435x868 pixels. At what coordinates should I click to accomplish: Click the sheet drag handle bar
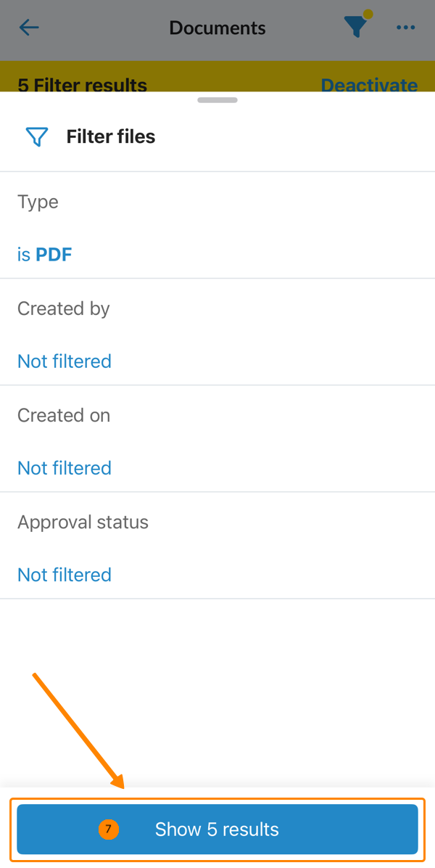tap(217, 100)
